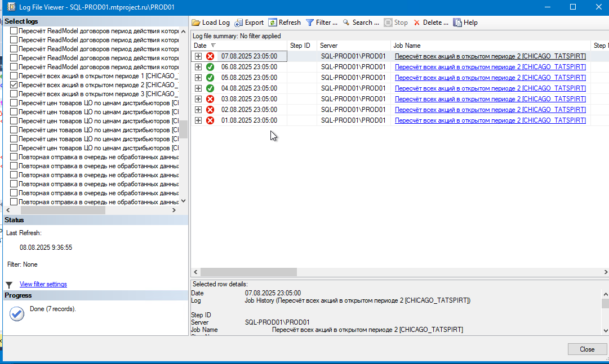Click the Job Name column header
The image size is (609, 364).
(491, 46)
